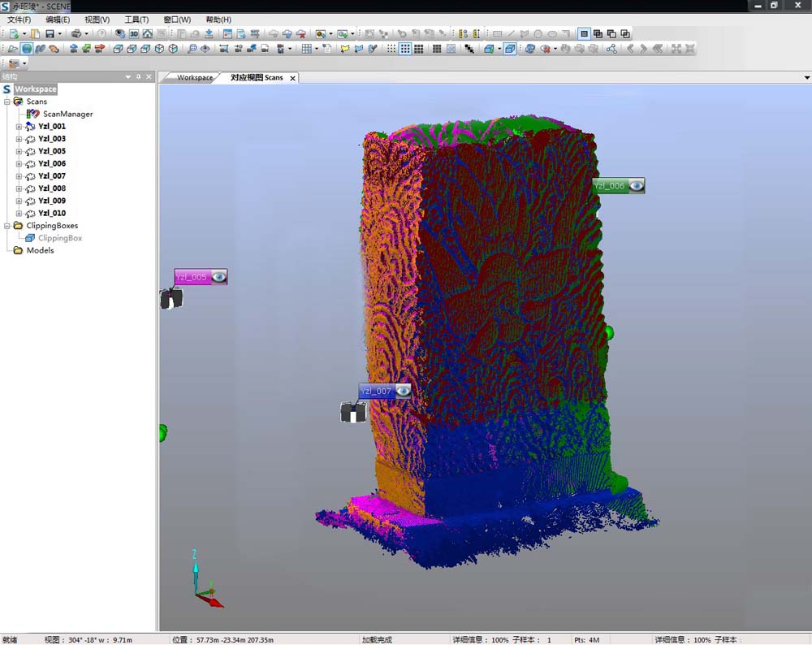
Task: Toggle visibility eye on Yzl_006 label
Action: (637, 186)
